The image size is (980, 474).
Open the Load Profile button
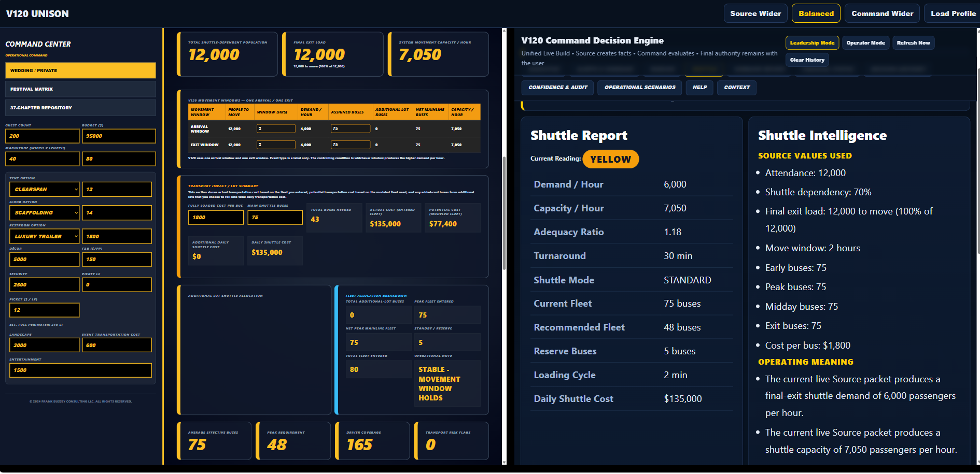pos(953,13)
